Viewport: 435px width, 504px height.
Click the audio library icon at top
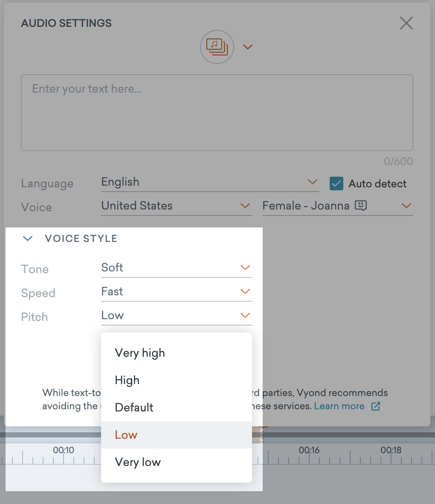pos(217,47)
